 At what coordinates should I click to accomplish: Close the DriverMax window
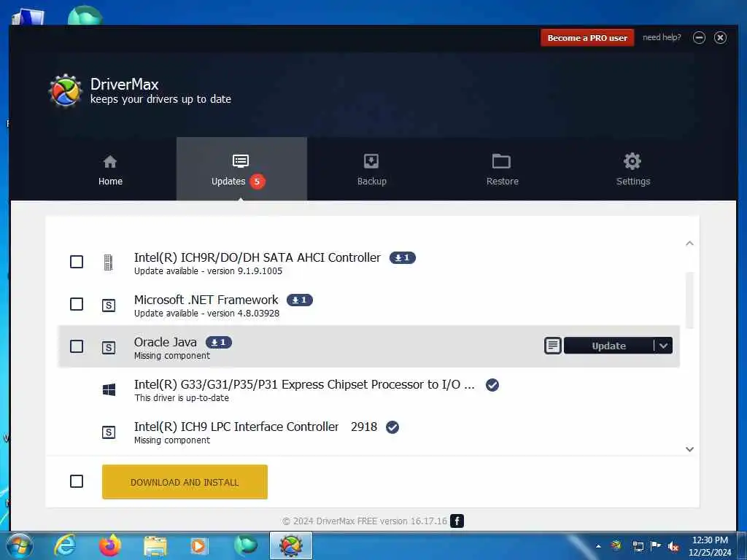pyautogui.click(x=720, y=38)
